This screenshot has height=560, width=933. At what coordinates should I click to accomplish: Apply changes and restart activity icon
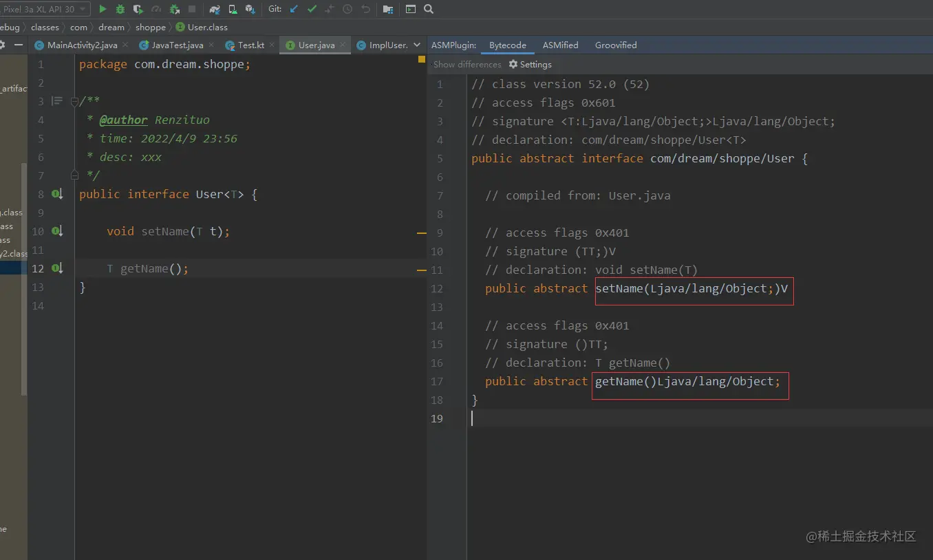click(174, 9)
